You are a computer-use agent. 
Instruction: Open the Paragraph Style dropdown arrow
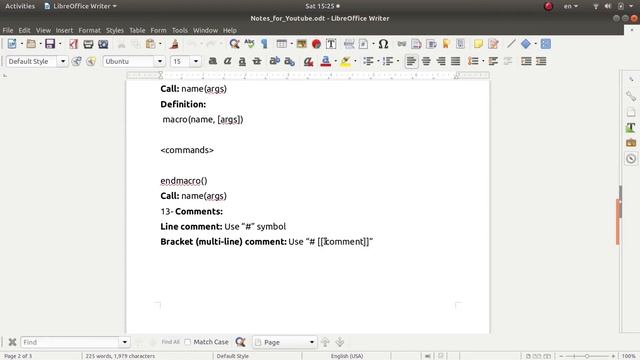point(63,61)
